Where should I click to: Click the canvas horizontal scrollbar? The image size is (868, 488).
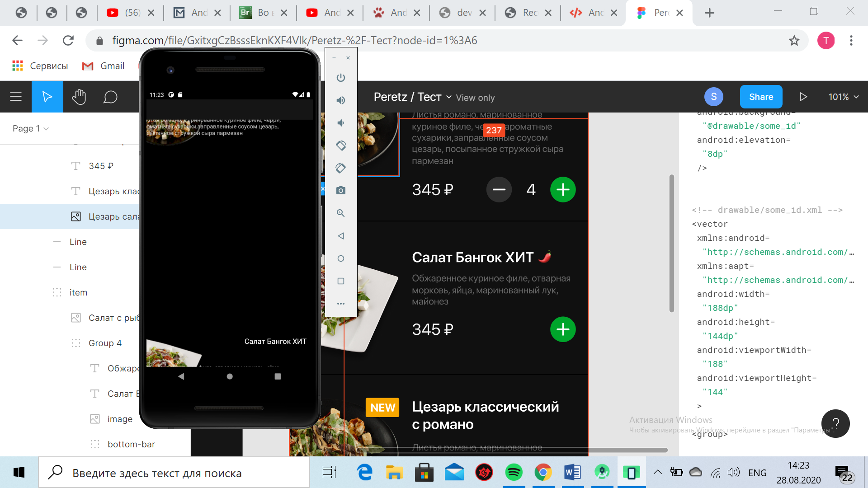512,450
